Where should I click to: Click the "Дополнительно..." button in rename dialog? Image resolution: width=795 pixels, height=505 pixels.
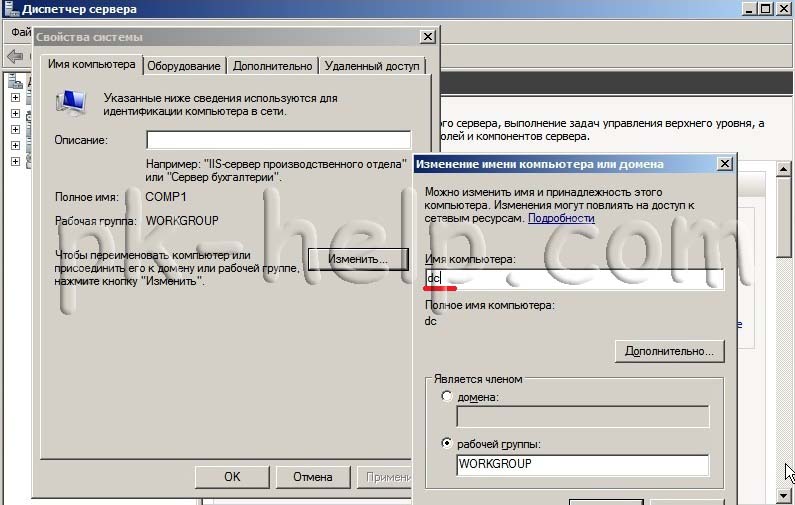[x=668, y=351]
